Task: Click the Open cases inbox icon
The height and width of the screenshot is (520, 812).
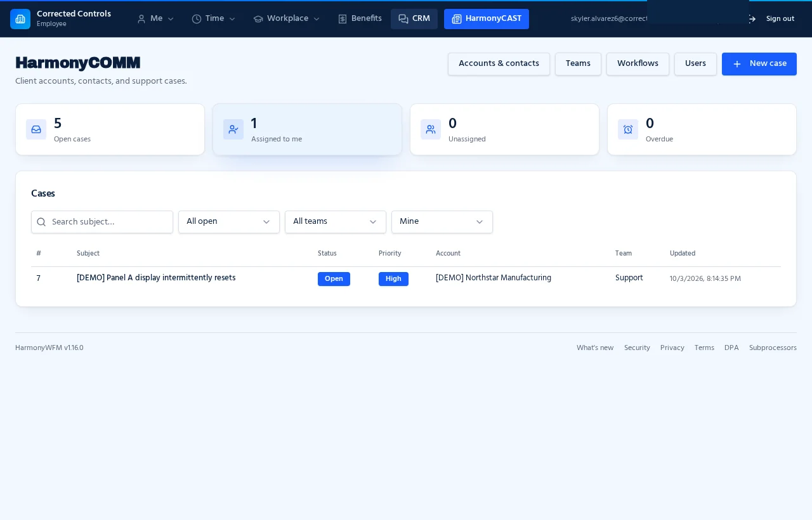Action: click(x=36, y=129)
